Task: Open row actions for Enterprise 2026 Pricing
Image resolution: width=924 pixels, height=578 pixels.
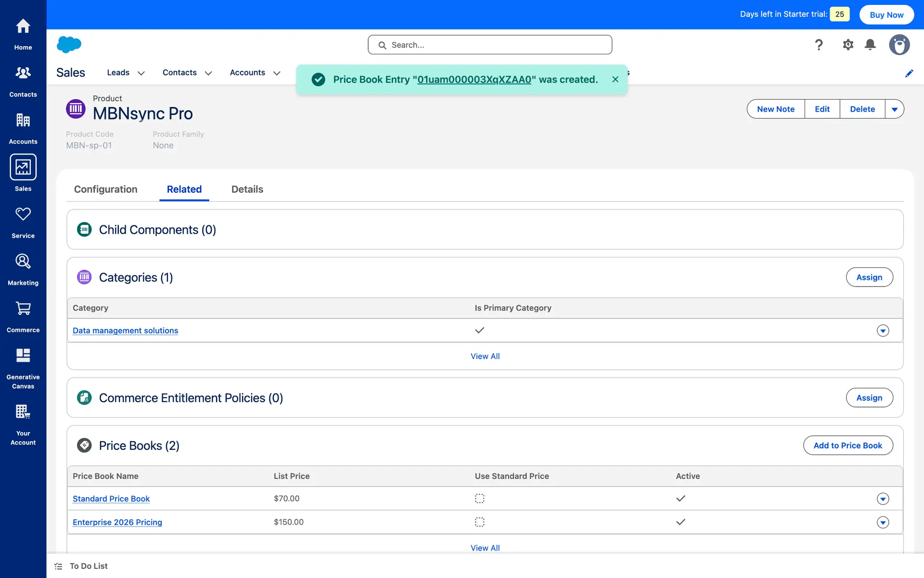Action: pyautogui.click(x=883, y=523)
